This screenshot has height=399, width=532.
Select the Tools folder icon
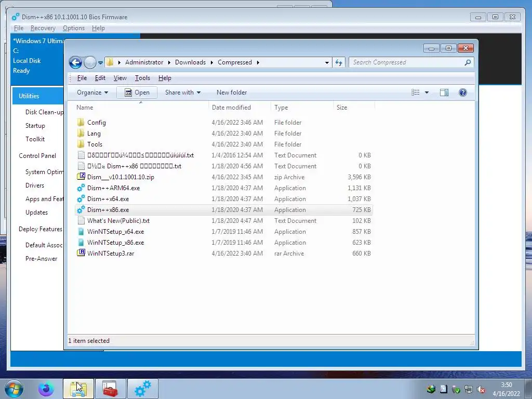81,144
